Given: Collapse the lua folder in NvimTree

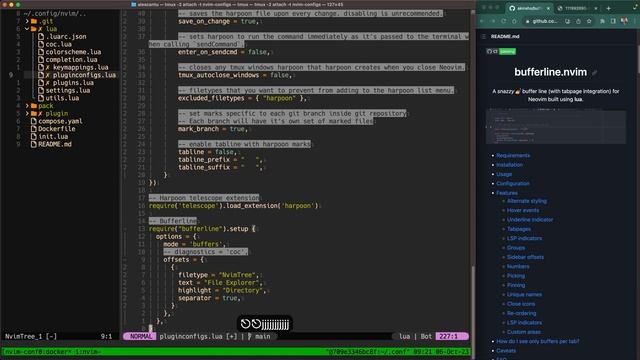Looking at the screenshot, I should point(27,29).
